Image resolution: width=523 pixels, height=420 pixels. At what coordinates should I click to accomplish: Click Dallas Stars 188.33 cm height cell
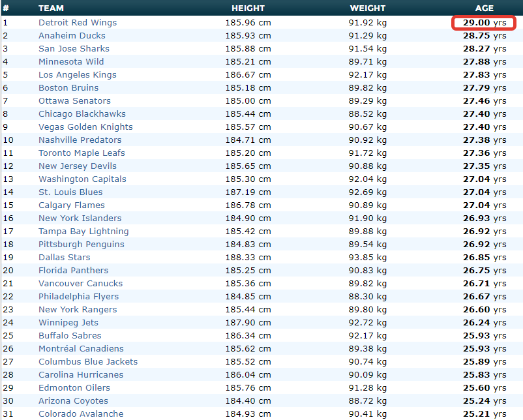[248, 258]
